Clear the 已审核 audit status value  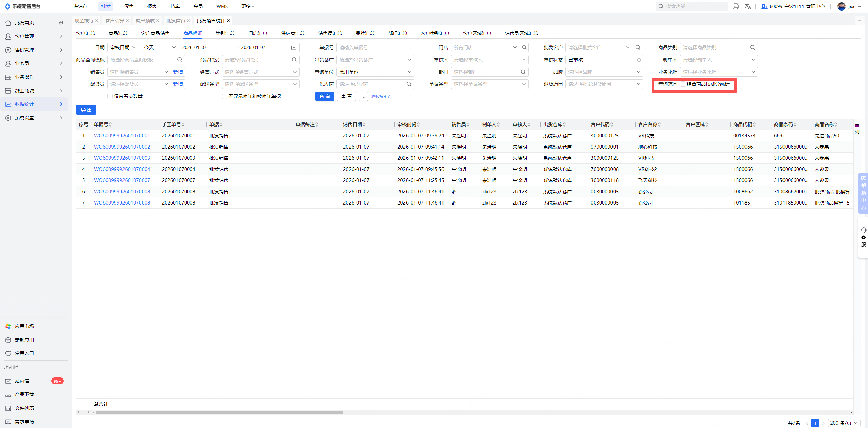click(639, 60)
